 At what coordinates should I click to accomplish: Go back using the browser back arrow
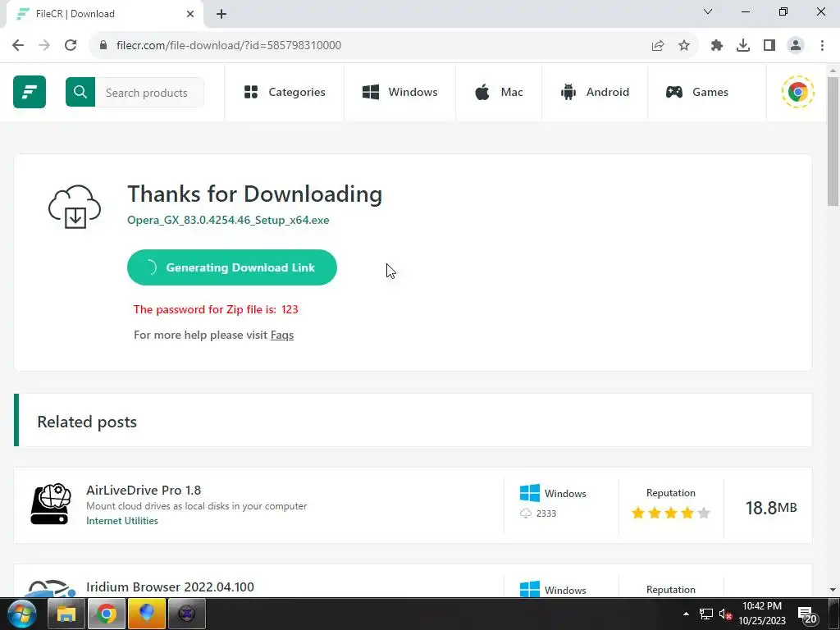[18, 46]
